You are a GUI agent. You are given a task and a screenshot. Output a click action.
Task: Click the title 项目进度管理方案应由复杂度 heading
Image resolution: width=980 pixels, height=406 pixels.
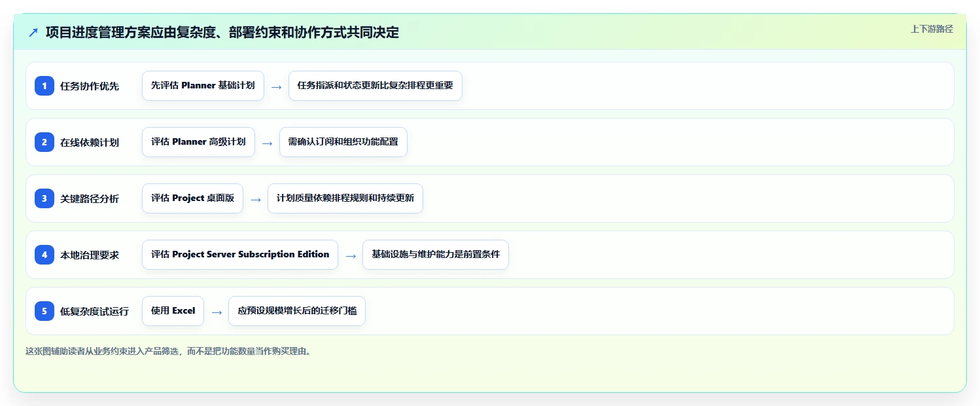[222, 32]
